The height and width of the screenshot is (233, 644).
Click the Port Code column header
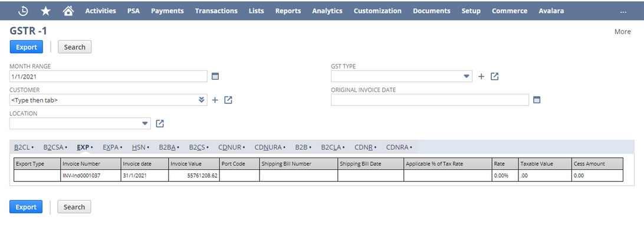coord(239,163)
